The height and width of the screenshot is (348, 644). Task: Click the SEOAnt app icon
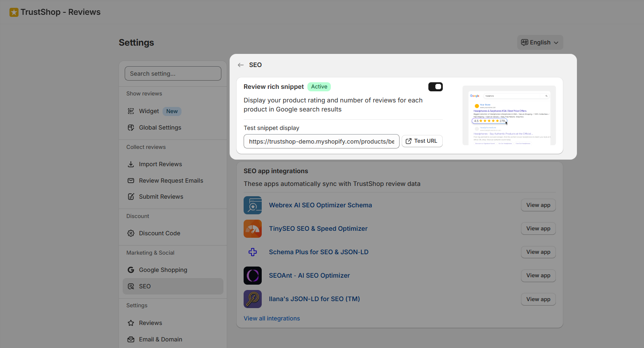[253, 276]
